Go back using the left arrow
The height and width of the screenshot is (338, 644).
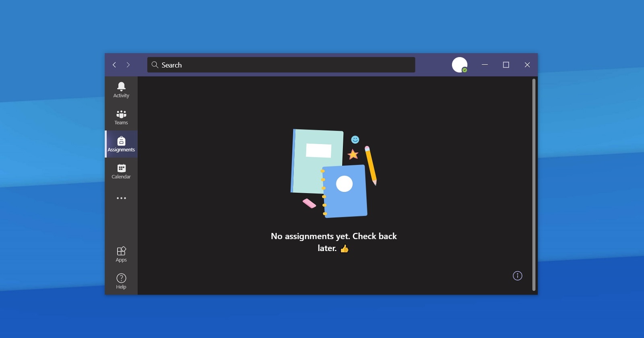(114, 65)
